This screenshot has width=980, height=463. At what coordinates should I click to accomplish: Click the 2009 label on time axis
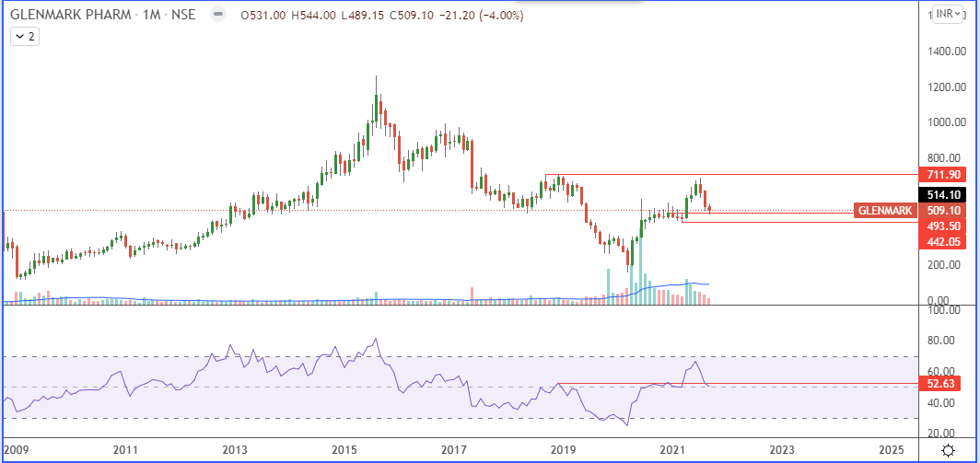(x=15, y=450)
